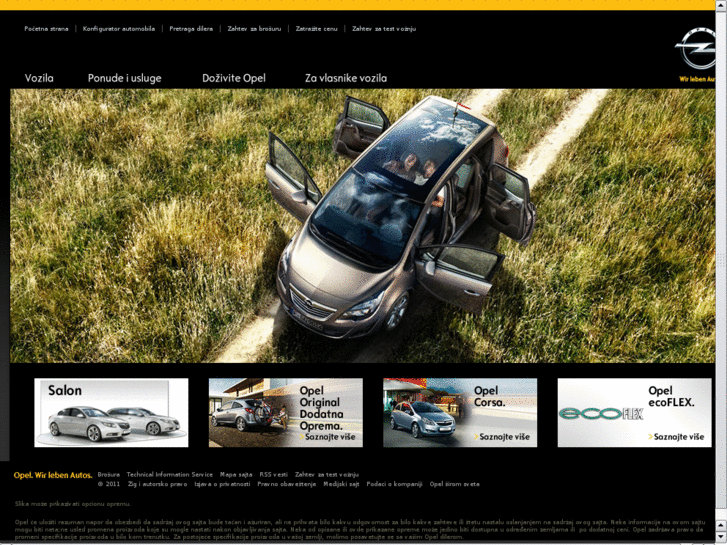Click the Meriva hero car image

[363, 225]
